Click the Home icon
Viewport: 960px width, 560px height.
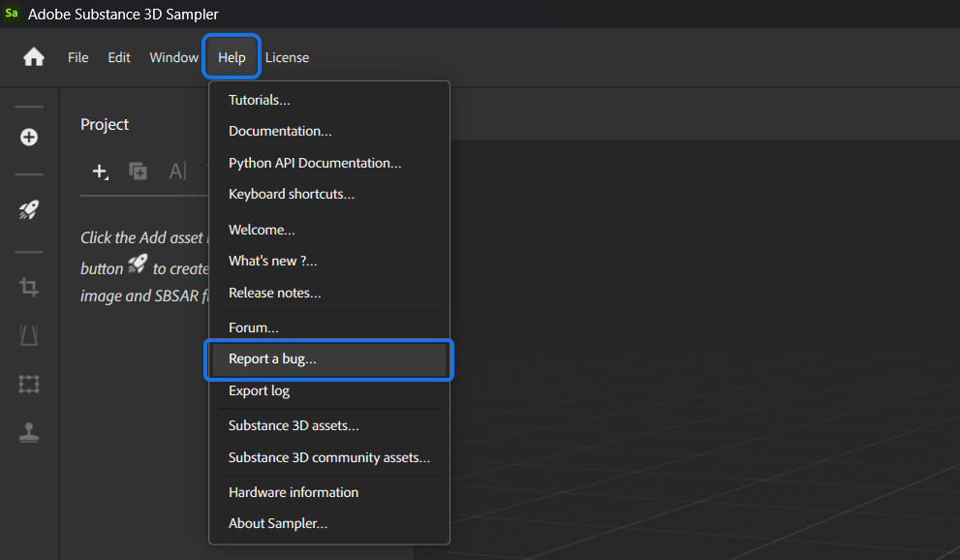pyautogui.click(x=34, y=57)
